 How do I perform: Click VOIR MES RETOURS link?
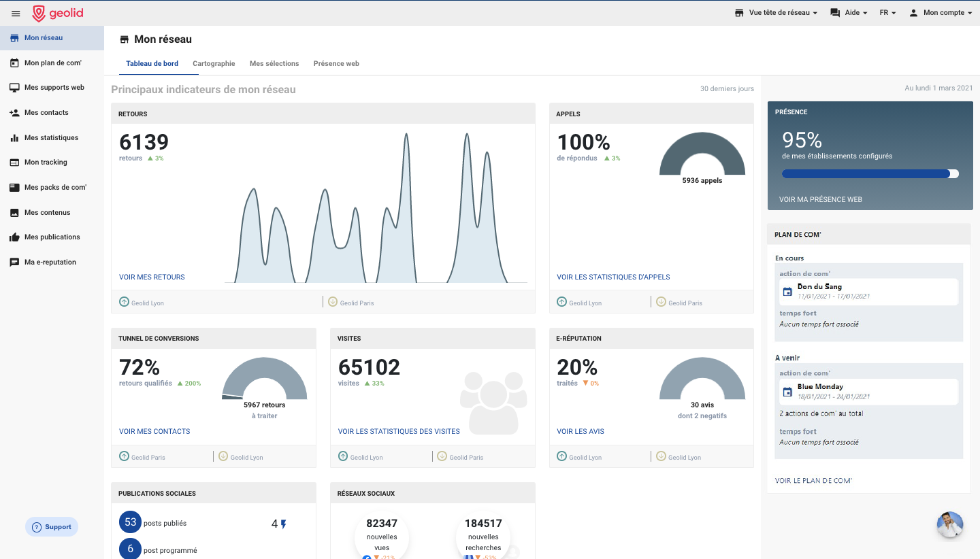(152, 277)
